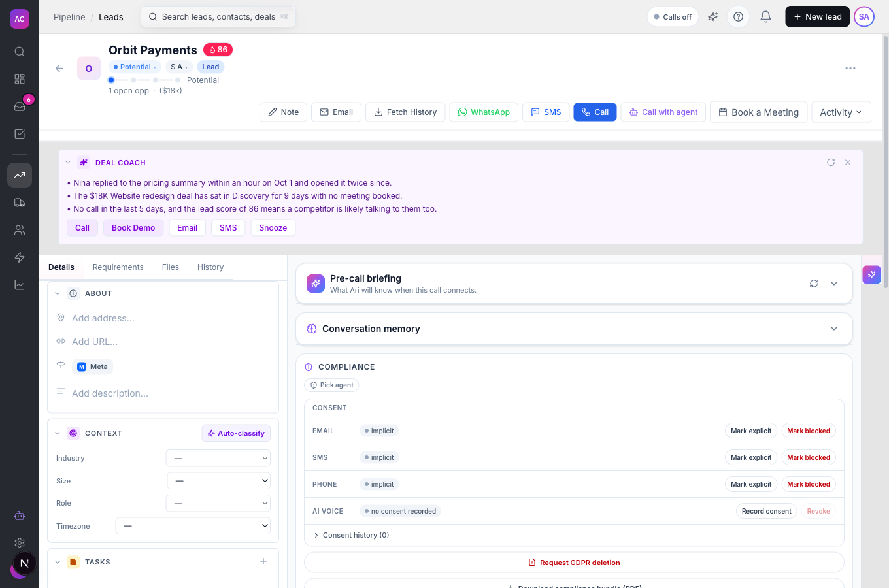Click the AI sparkle icon in top bar
Image resolution: width=889 pixels, height=588 pixels.
713,17
